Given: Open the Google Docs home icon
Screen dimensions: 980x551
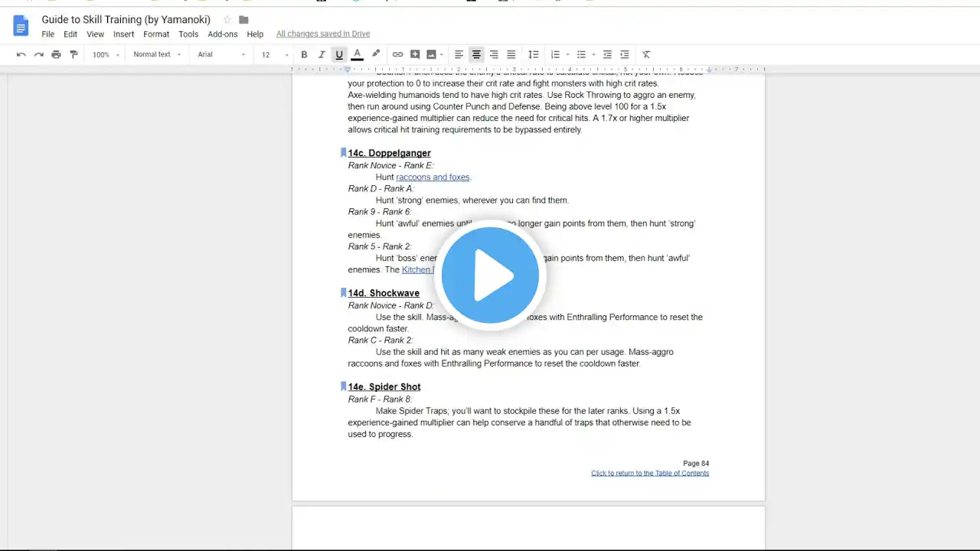Looking at the screenshot, I should click(21, 26).
